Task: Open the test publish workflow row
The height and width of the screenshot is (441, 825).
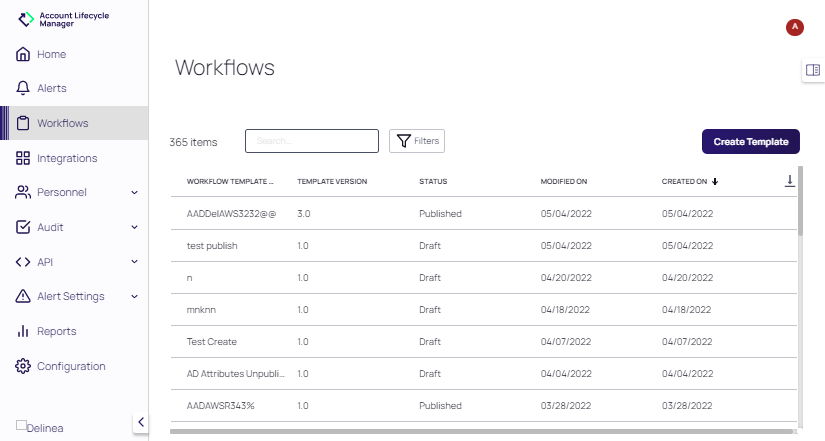Action: [484, 246]
